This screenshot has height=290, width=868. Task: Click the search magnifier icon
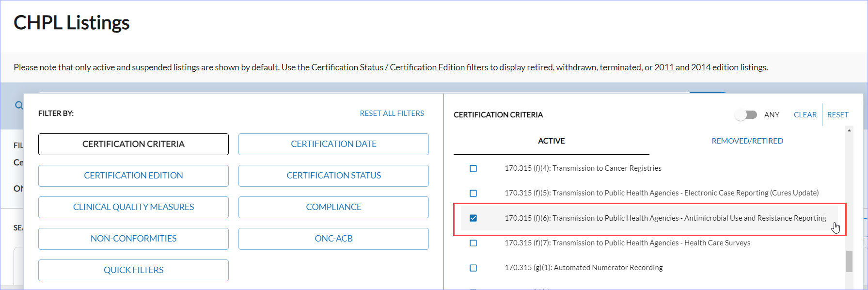pyautogui.click(x=19, y=105)
